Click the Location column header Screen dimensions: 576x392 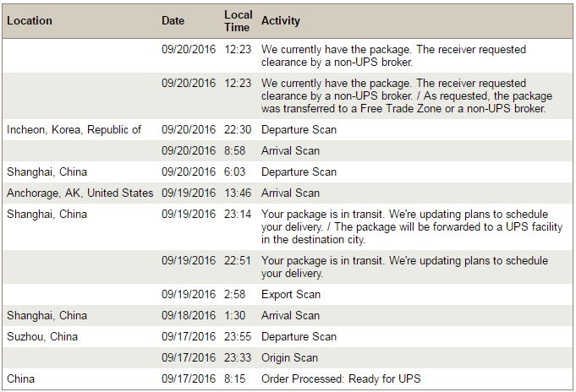30,21
